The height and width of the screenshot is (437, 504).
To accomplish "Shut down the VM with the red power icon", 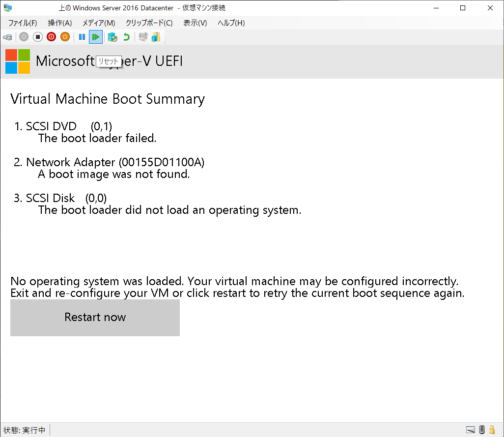I will click(x=52, y=37).
